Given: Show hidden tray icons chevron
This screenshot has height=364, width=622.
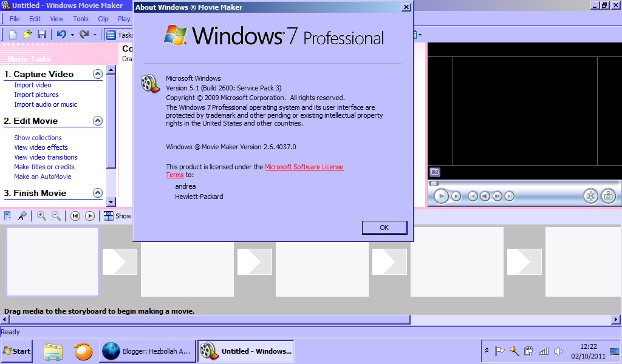Looking at the screenshot, I should tap(487, 351).
